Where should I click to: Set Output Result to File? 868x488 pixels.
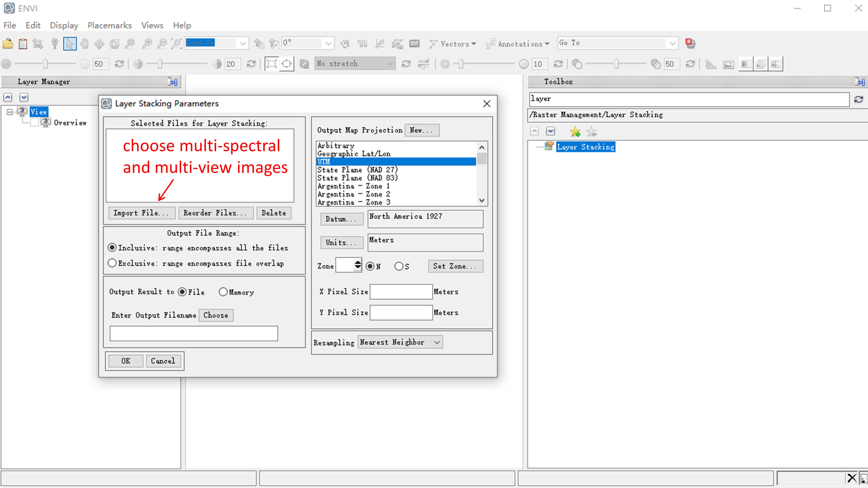(182, 292)
